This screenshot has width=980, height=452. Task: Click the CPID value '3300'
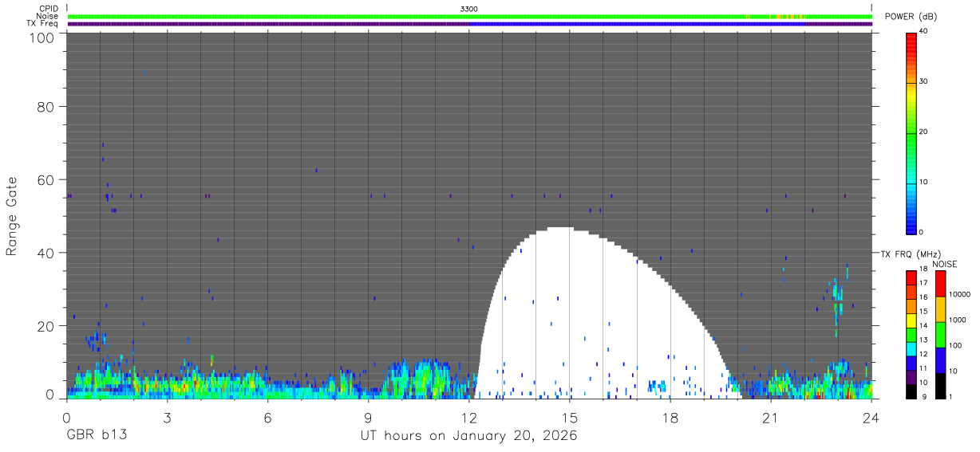[x=469, y=9]
